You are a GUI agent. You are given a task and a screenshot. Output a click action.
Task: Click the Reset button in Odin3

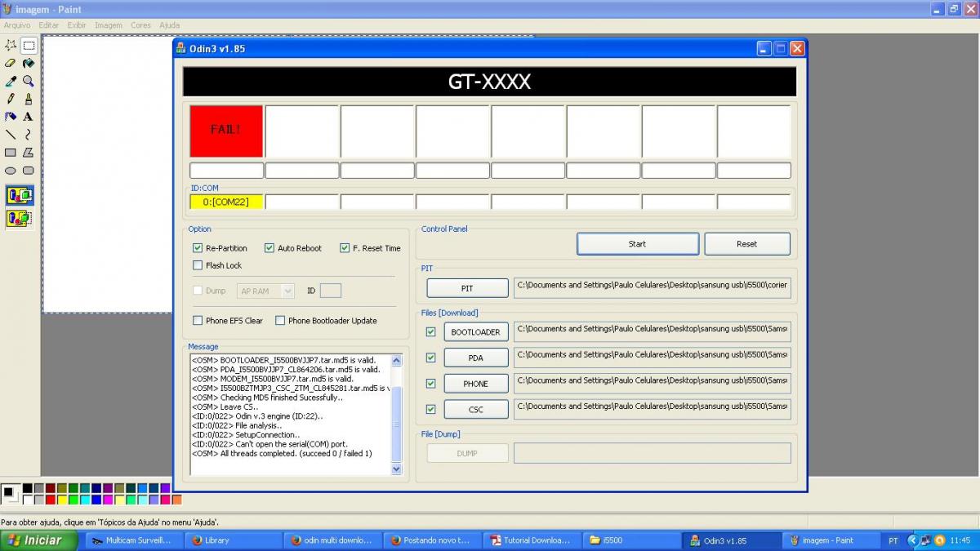pyautogui.click(x=747, y=244)
